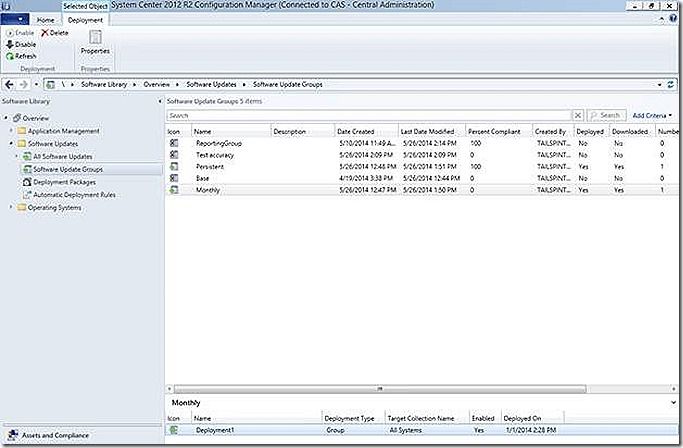Image resolution: width=683 pixels, height=448 pixels.
Task: Click Software Updates in the breadcrumb
Action: 211,85
